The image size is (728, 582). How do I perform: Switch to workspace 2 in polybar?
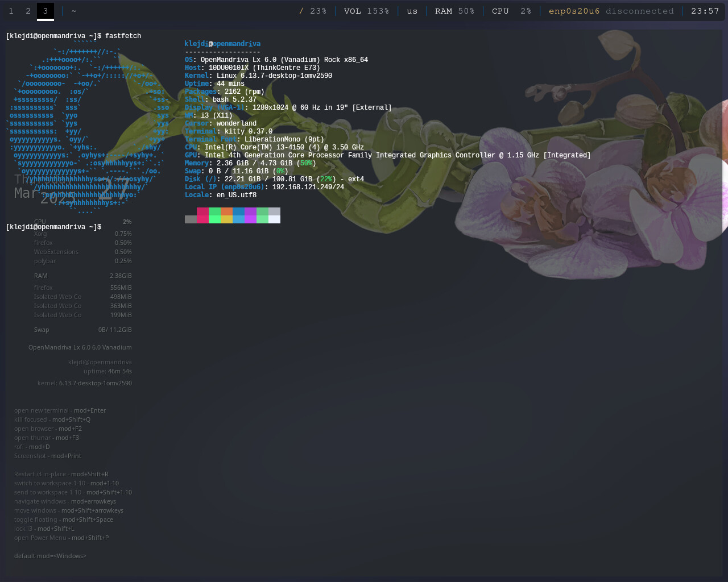tap(28, 11)
